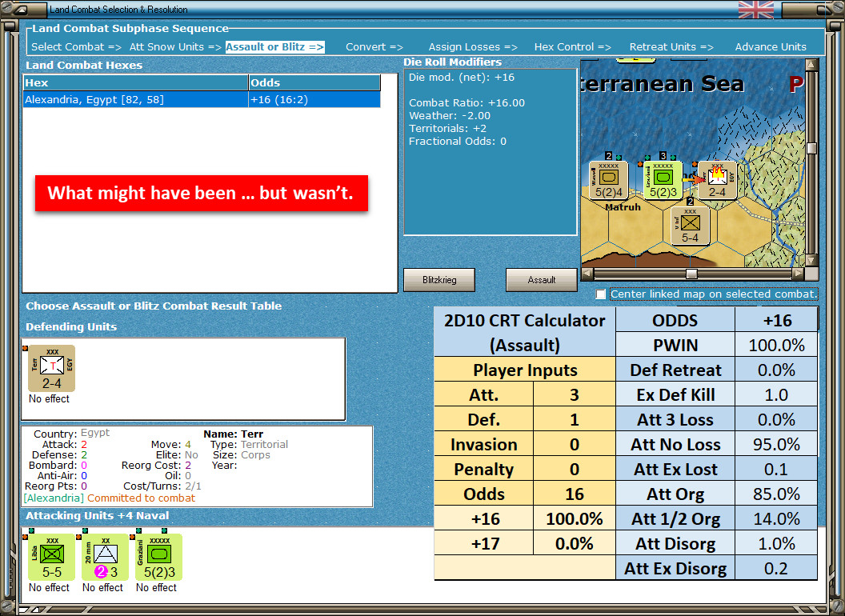Select the attacking 20mm anti-air unit counter
This screenshot has width=845, height=616.
pyautogui.click(x=105, y=558)
